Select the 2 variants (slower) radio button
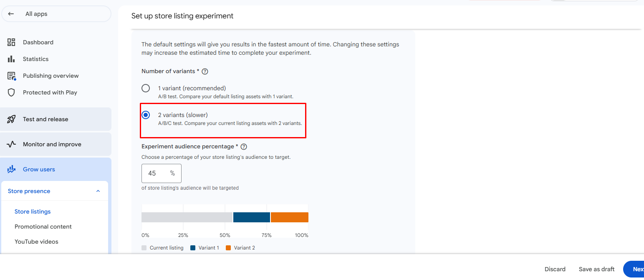This screenshot has width=644, height=280. pyautogui.click(x=146, y=115)
